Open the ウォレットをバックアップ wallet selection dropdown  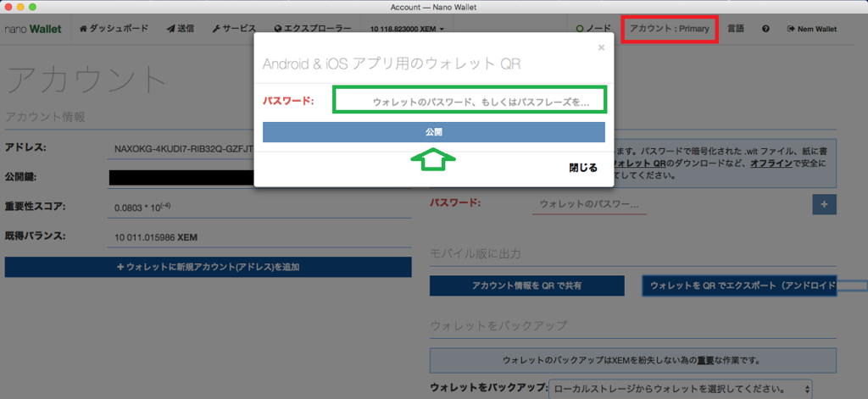681,388
